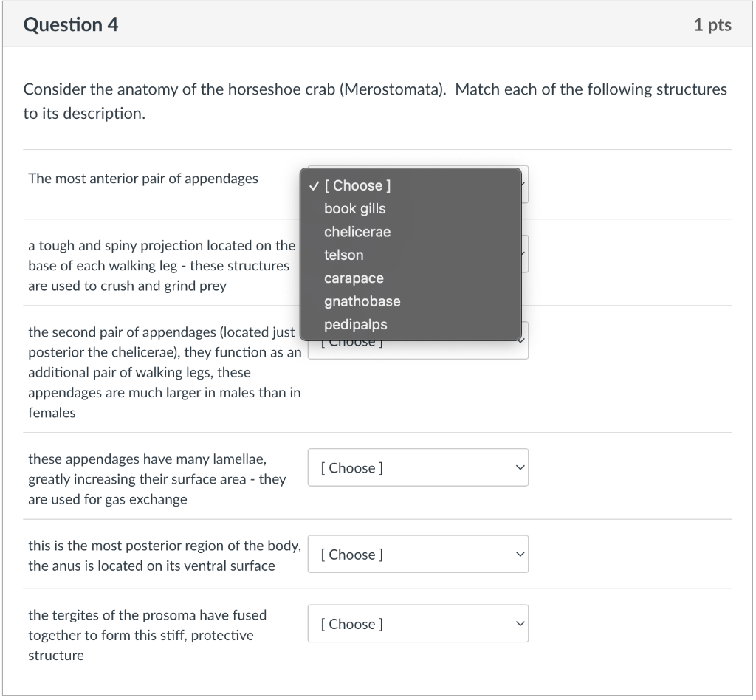Viewport: 756px width, 700px height.
Task: Click the Question 4 heading
Action: tap(71, 24)
